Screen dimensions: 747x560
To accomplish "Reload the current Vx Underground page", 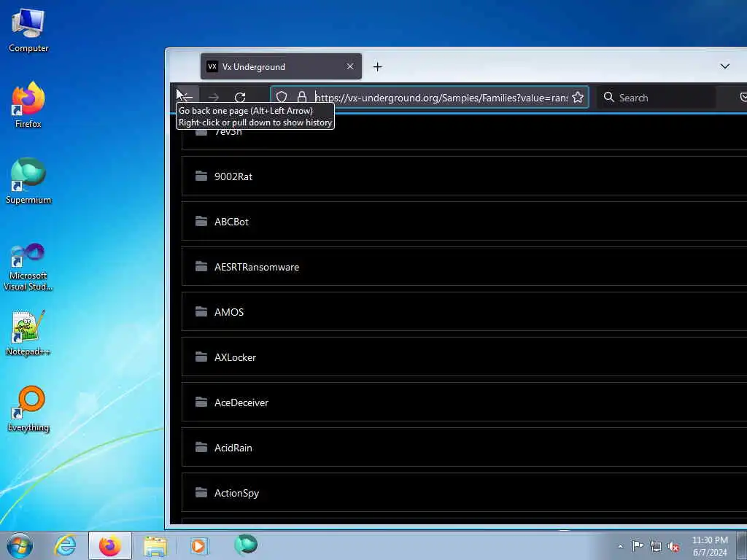I will click(x=240, y=98).
